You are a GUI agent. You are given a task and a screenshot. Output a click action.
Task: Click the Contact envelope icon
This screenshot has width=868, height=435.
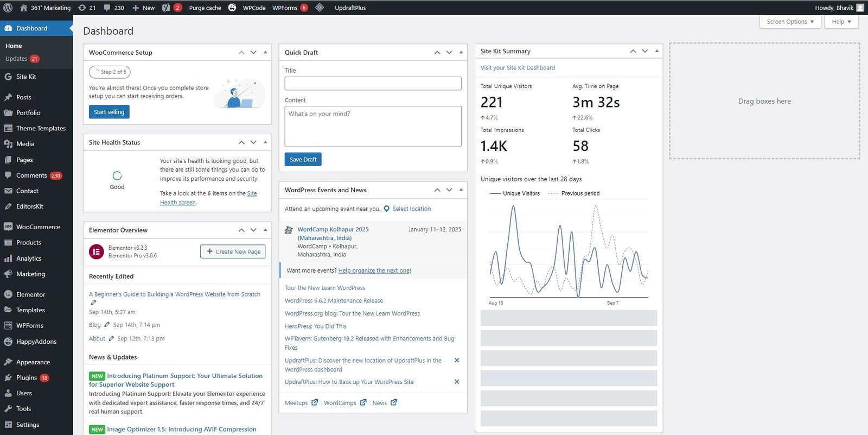click(8, 191)
